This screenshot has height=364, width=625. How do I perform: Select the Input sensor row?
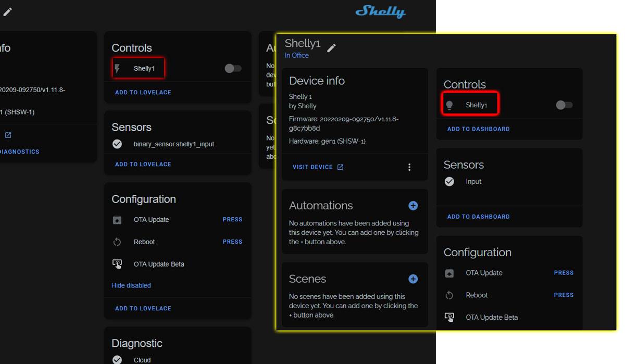(509, 182)
